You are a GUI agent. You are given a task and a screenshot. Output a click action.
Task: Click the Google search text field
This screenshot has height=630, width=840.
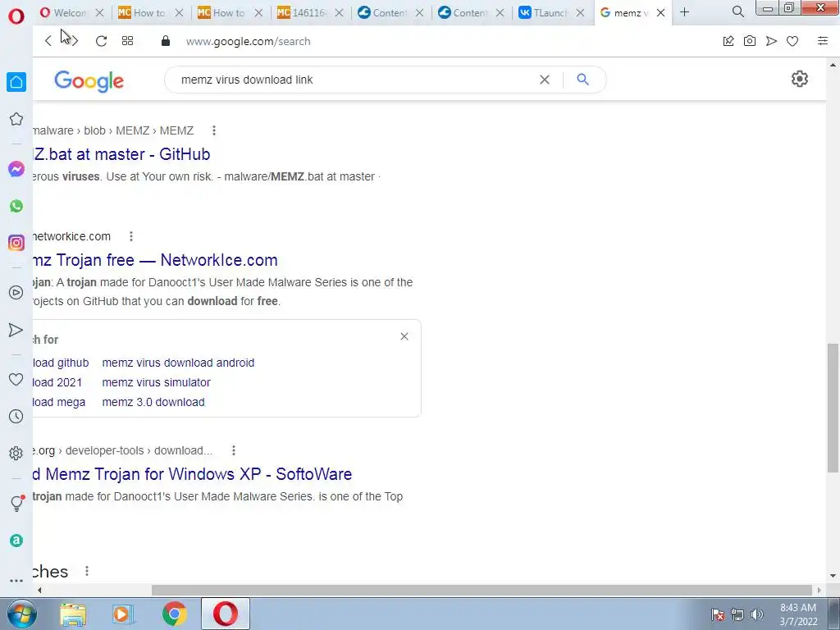[x=354, y=80]
